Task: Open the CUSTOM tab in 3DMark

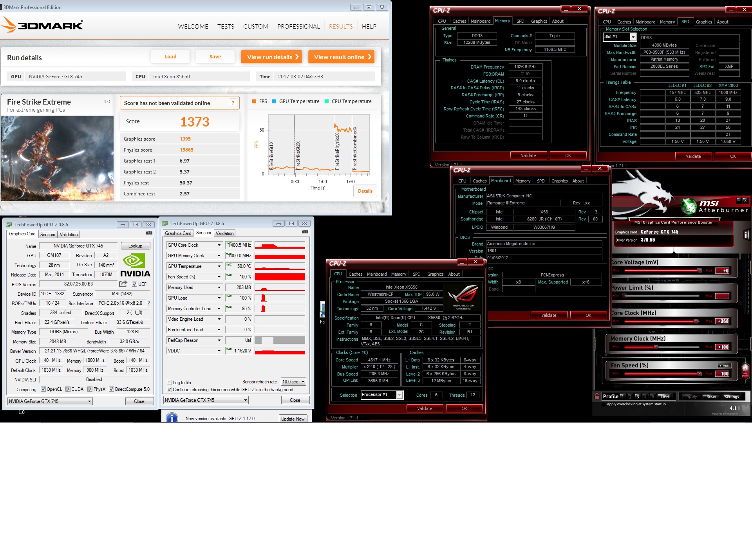Action: [x=255, y=27]
